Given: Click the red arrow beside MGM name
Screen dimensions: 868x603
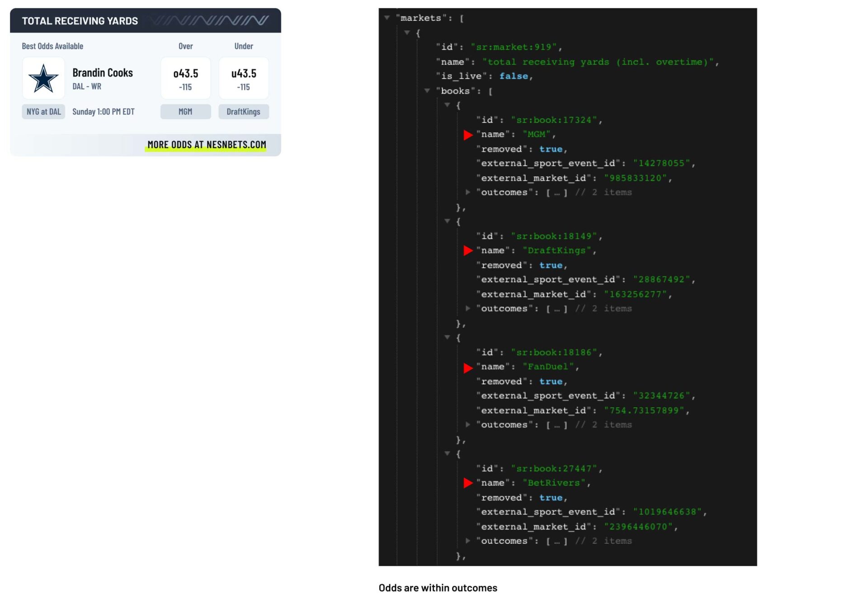Looking at the screenshot, I should pos(468,135).
